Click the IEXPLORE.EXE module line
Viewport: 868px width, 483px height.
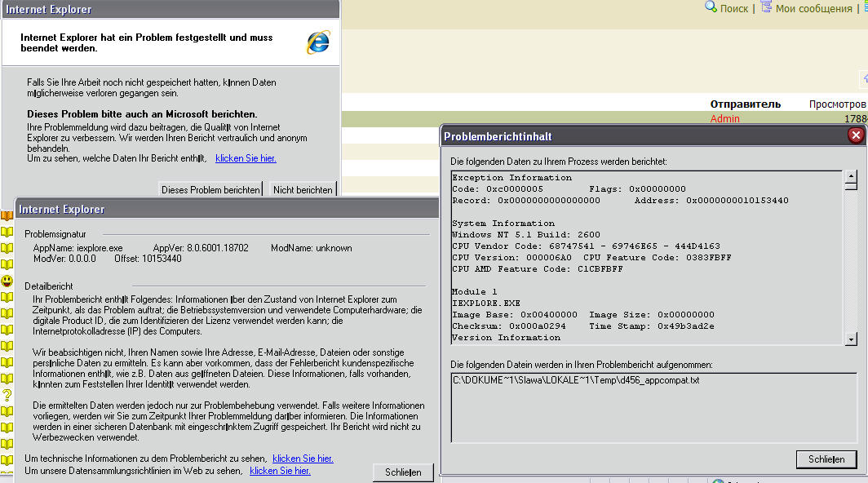pyautogui.click(x=486, y=303)
